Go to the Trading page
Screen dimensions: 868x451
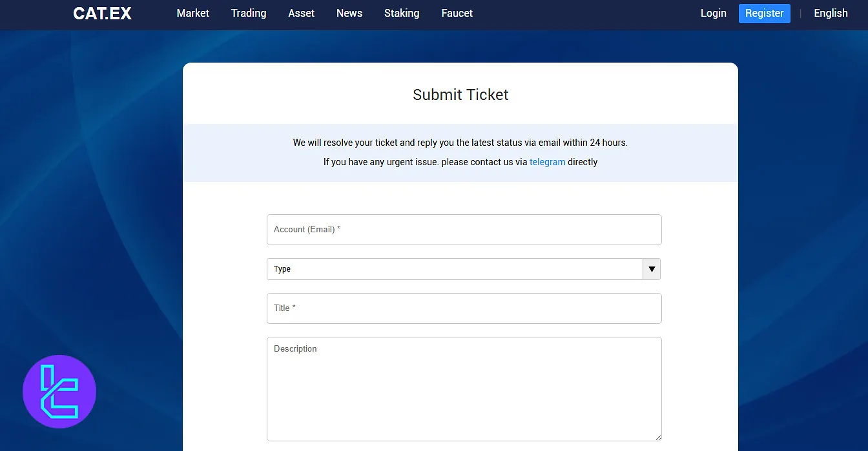pyautogui.click(x=249, y=13)
